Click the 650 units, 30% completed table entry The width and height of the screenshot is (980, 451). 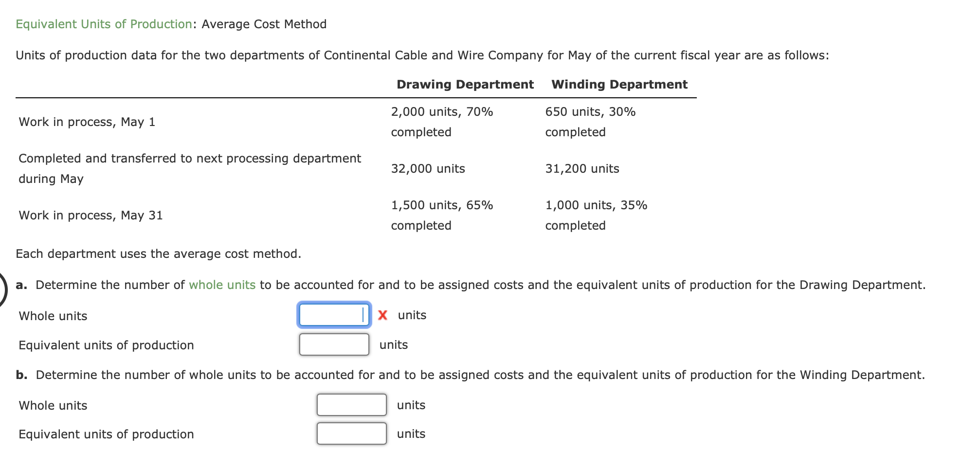590,112
